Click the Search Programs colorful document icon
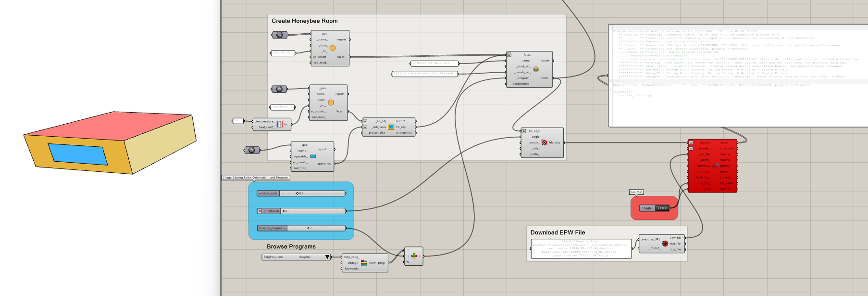The image size is (868, 296). (364, 262)
